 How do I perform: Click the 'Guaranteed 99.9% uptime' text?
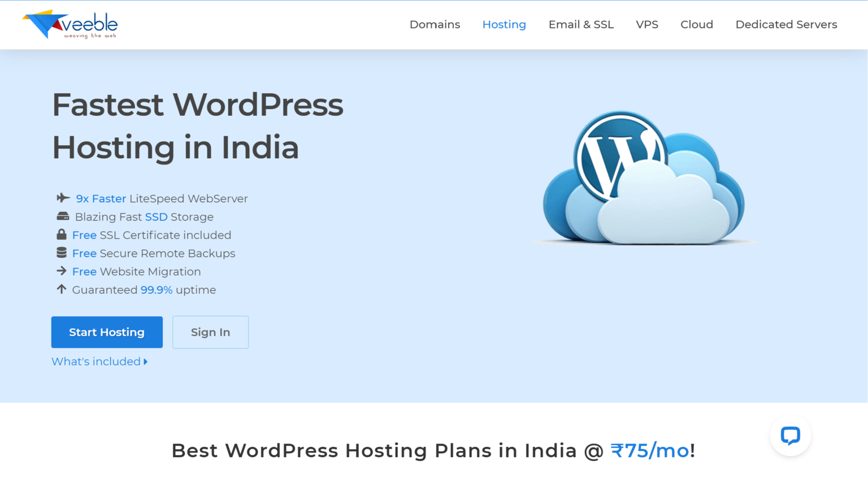(x=144, y=290)
